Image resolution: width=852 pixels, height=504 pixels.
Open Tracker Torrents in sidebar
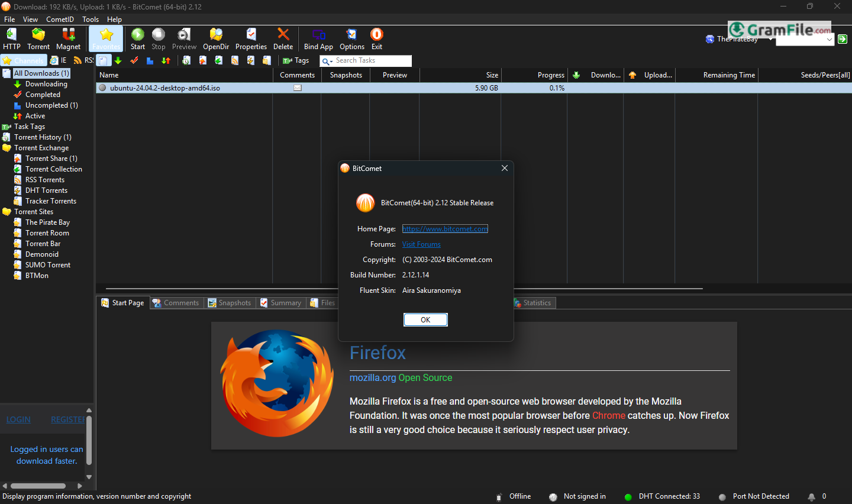[x=51, y=201]
